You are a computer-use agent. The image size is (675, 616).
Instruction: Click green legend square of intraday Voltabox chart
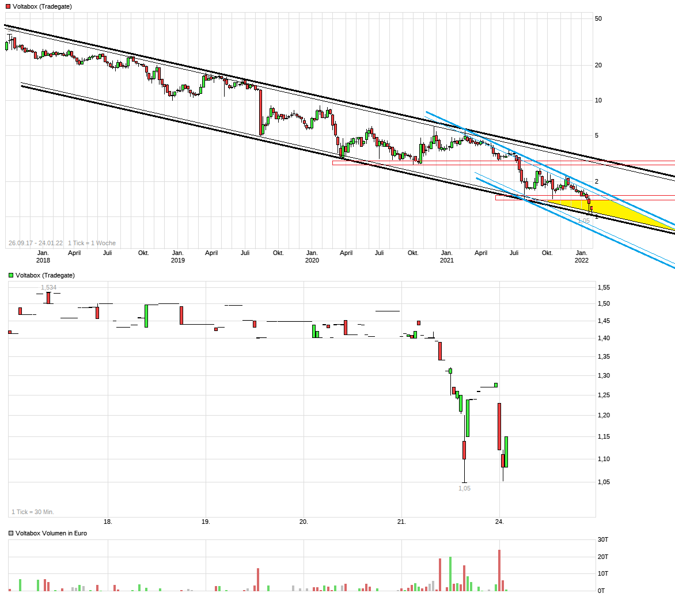coord(11,275)
